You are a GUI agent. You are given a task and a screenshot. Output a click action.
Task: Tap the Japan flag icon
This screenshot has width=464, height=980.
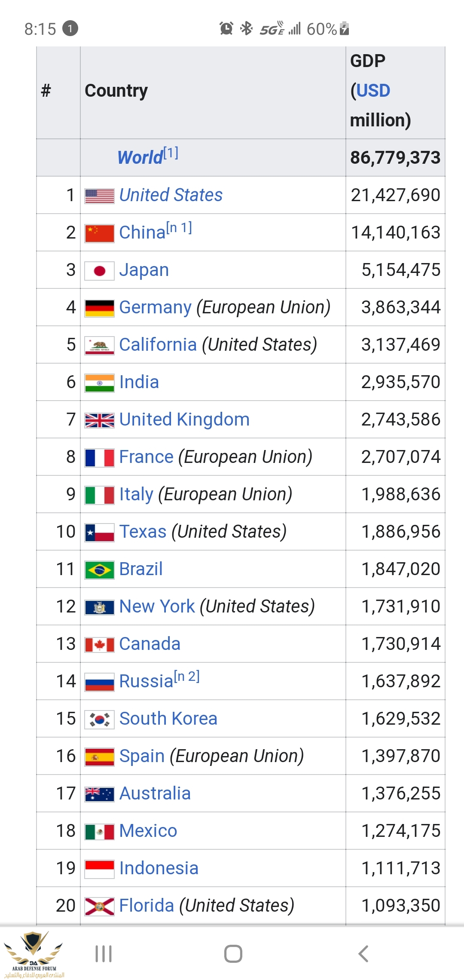[99, 271]
